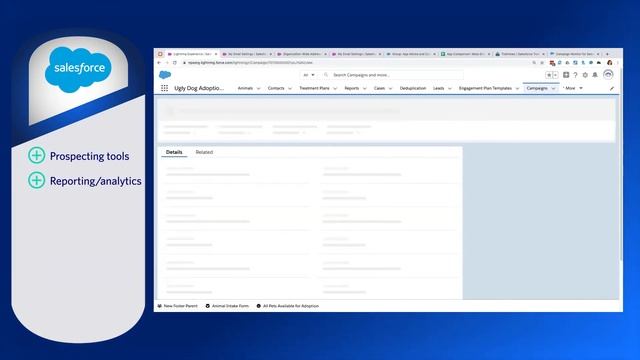Expand the Contacts tab dropdown chevron
Screen dimensions: 640x360
pyautogui.click(x=290, y=88)
